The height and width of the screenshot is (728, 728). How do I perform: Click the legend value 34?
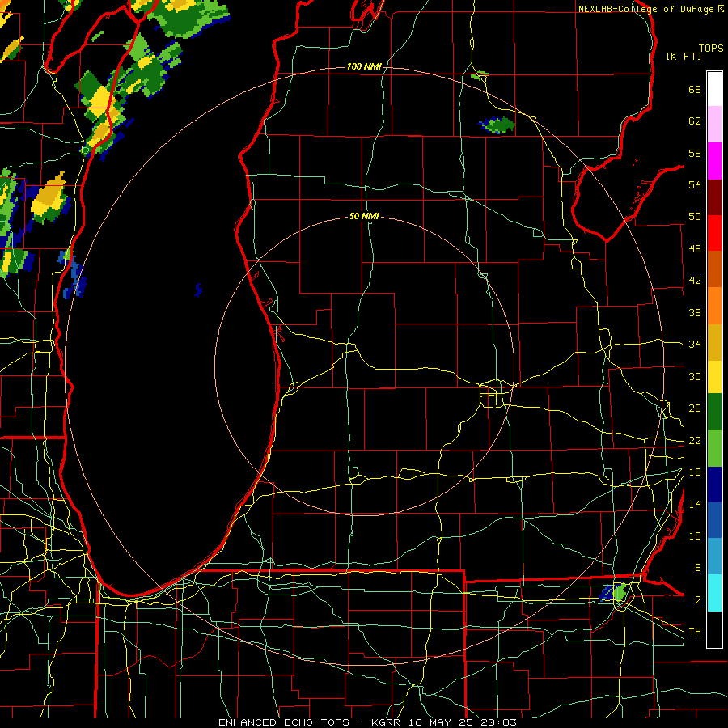(695, 344)
